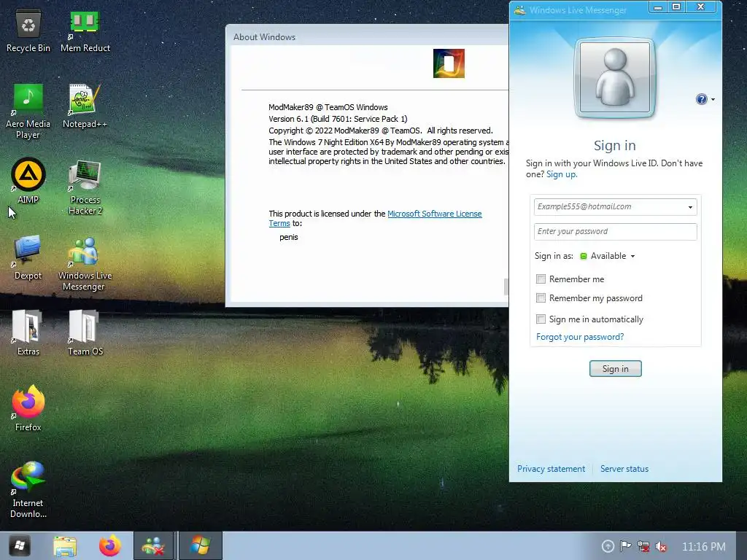747x560 pixels.
Task: Launch the Notepad++ desktop shortcut
Action: (85, 106)
